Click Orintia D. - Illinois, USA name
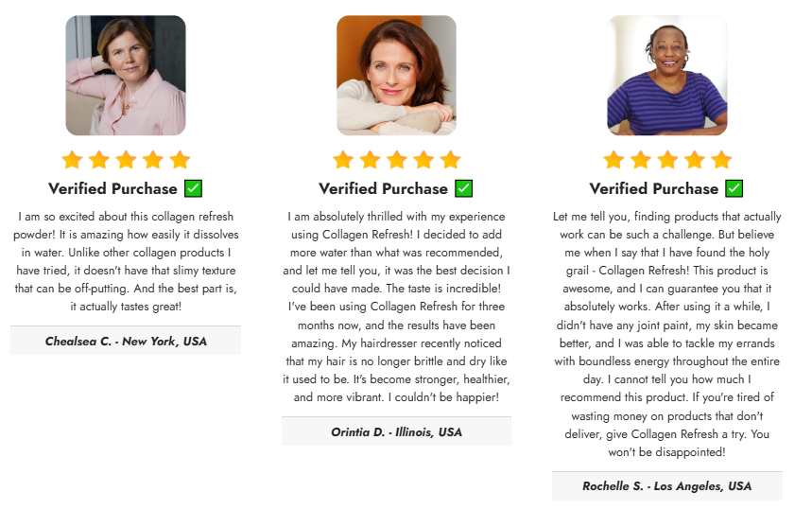 tap(396, 431)
